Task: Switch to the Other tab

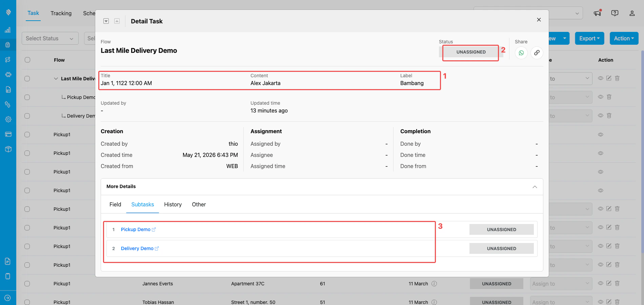Action: point(199,204)
